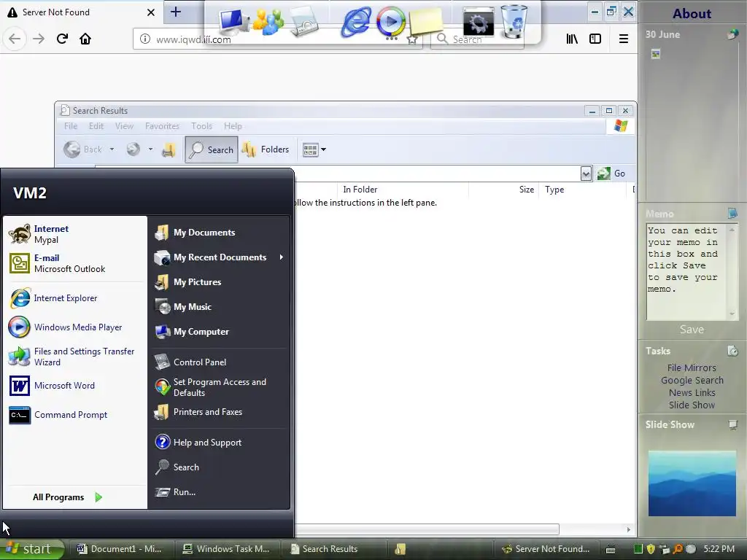
Task: Click horizontal scrollbar in Search Results
Action: (x=426, y=529)
